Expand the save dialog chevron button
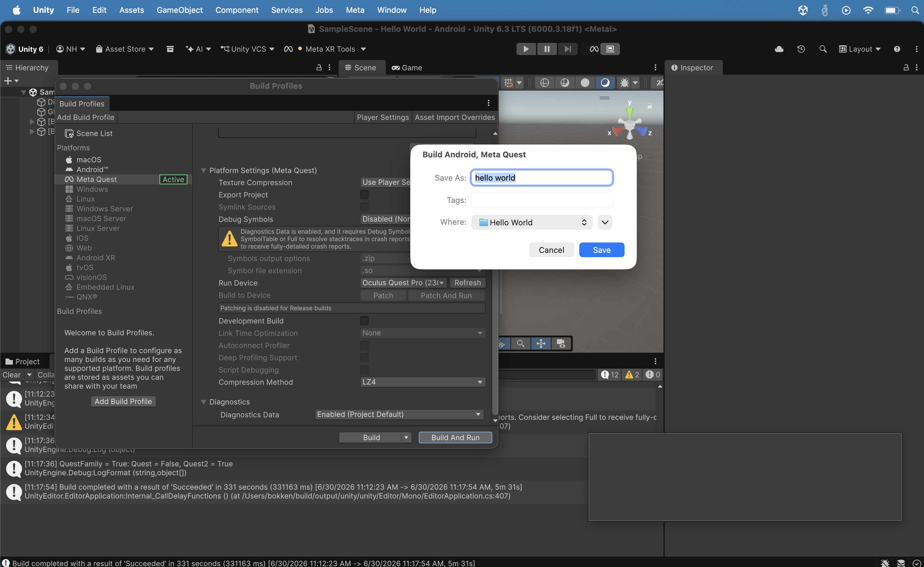 click(604, 222)
